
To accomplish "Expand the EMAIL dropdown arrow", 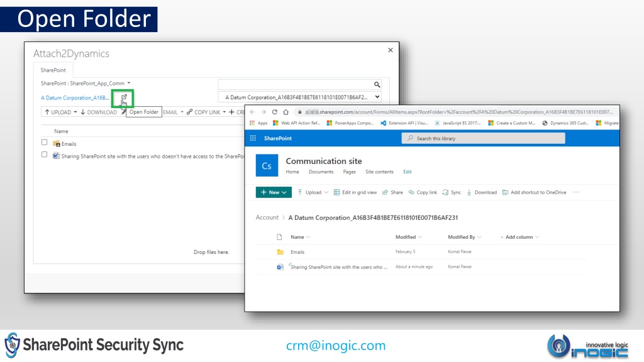I will pos(182,112).
